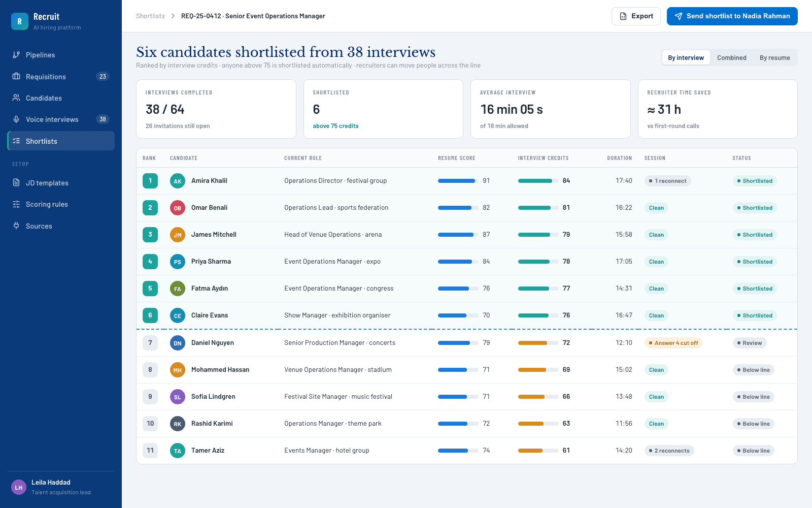Viewport: 812px width, 508px height.
Task: Click the Voice interviews microphone icon
Action: [x=16, y=119]
